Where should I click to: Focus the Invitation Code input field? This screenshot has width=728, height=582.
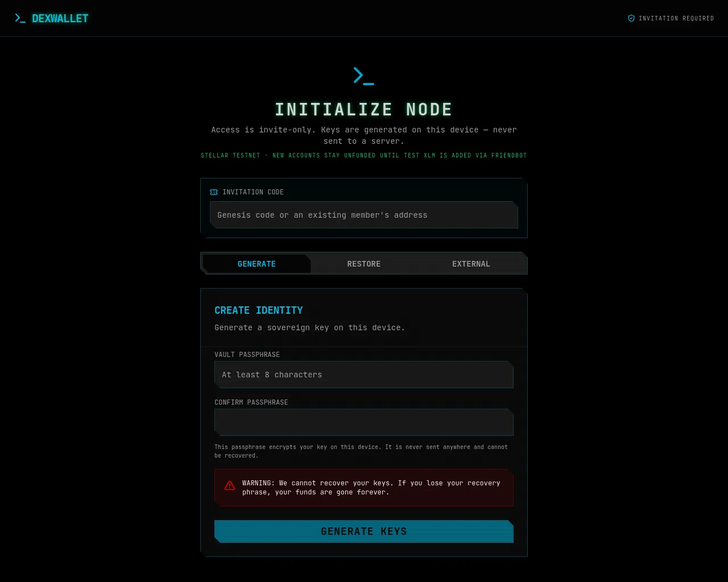tap(364, 215)
